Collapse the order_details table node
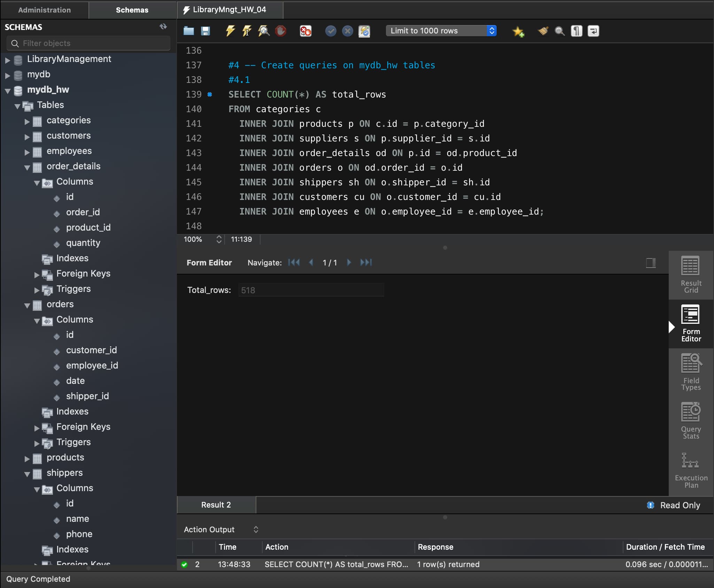Image resolution: width=714 pixels, height=588 pixels. click(27, 167)
